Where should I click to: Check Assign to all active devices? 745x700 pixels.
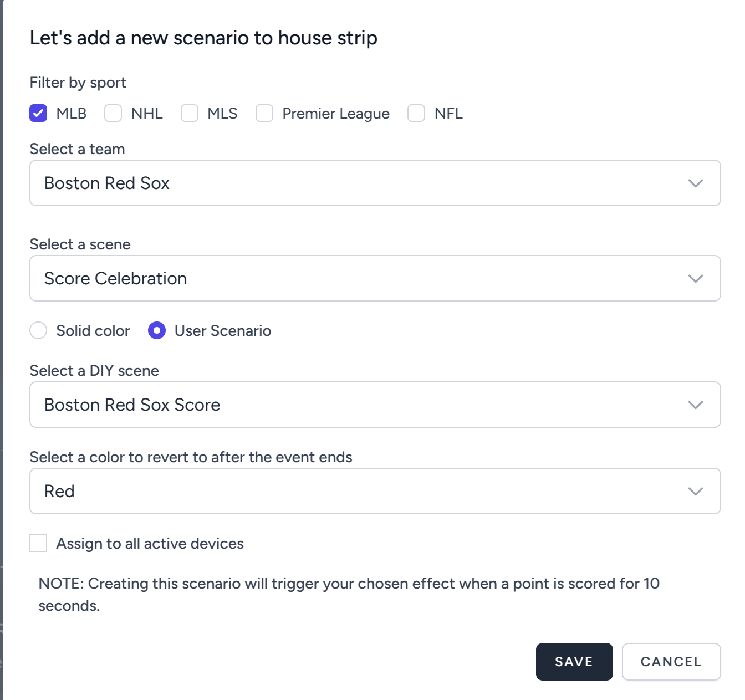(38, 543)
